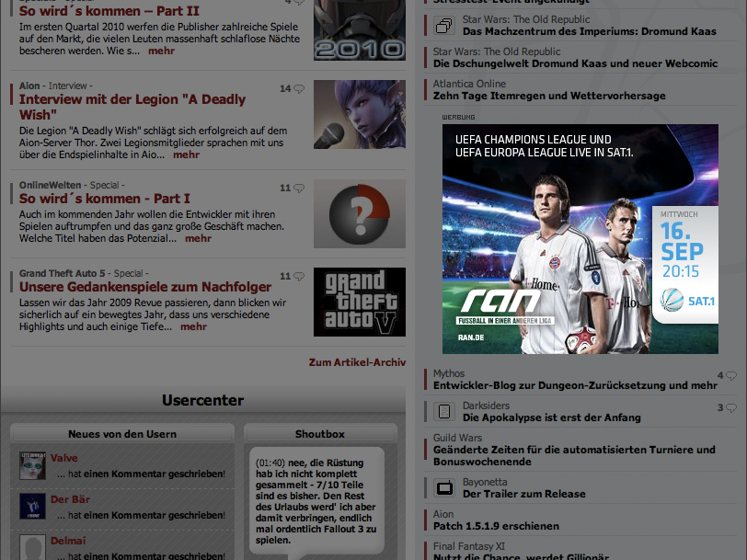Click the article icon next to Darksiders
This screenshot has height=560, width=747.
click(444, 411)
